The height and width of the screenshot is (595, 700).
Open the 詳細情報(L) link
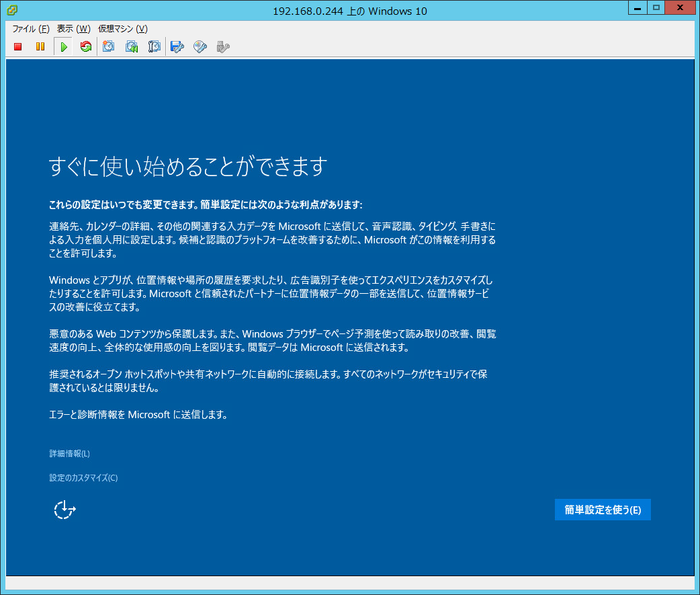click(70, 453)
